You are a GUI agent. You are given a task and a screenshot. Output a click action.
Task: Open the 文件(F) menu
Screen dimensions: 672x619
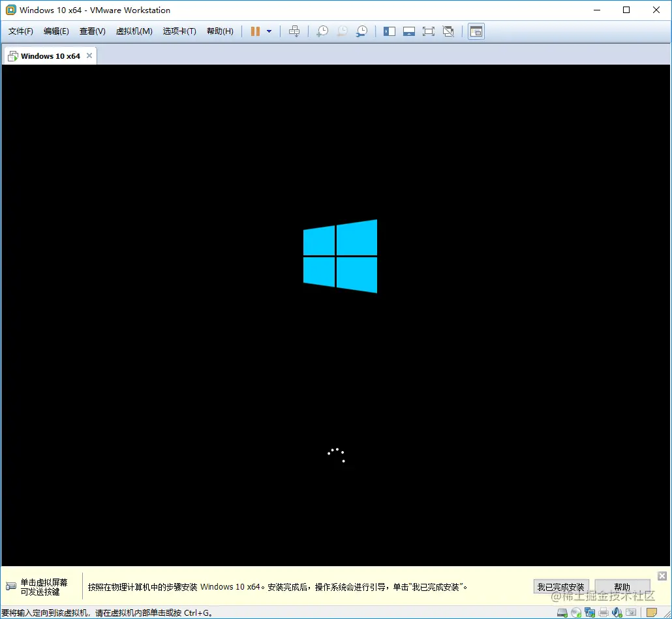(x=21, y=31)
